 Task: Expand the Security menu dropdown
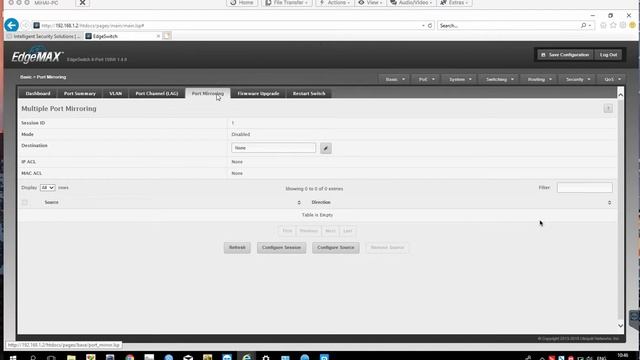pyautogui.click(x=578, y=79)
